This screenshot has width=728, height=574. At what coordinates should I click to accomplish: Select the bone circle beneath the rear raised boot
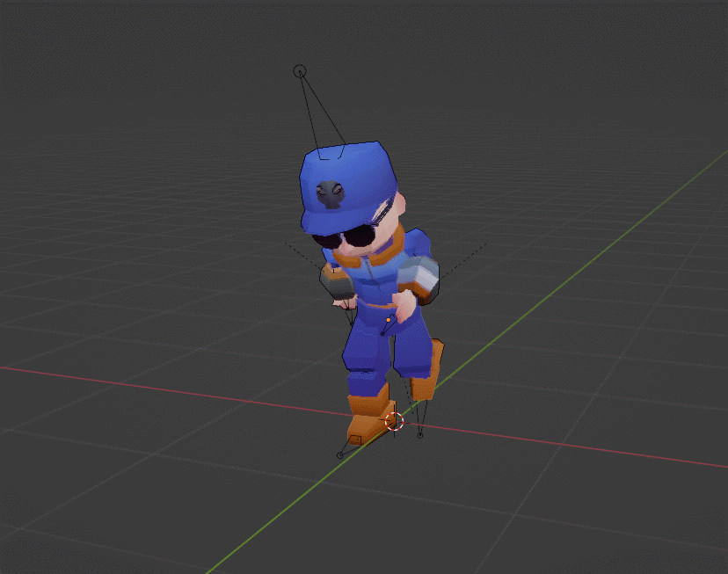(419, 435)
